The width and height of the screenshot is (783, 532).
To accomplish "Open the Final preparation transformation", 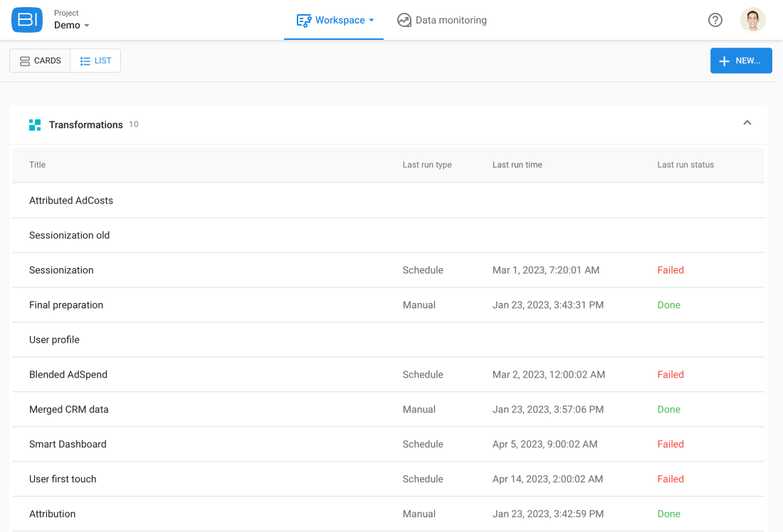I will coord(66,305).
